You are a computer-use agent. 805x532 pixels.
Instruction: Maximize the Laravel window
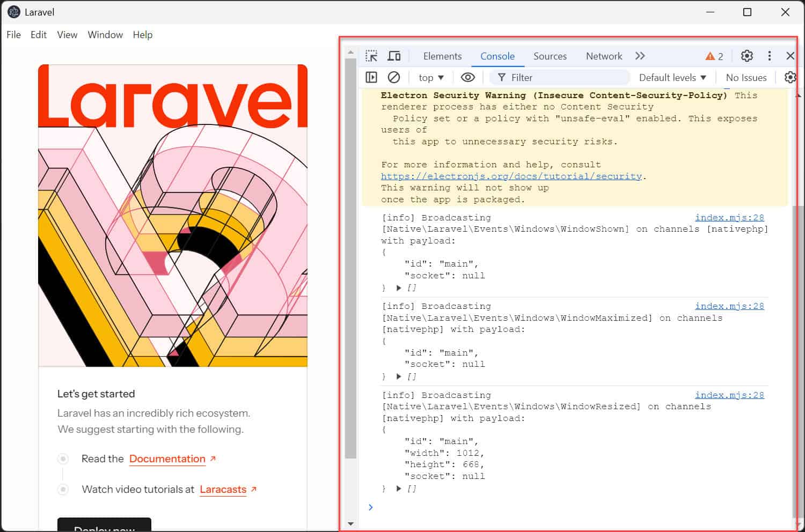pos(747,12)
